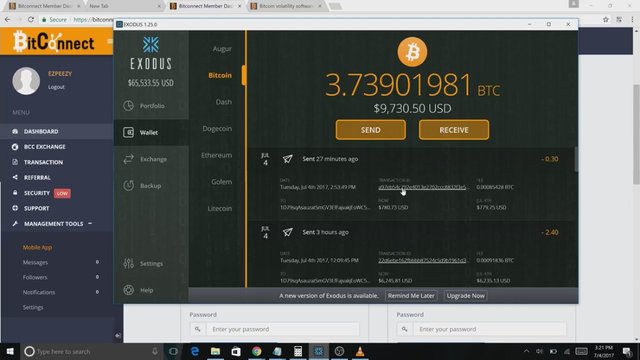This screenshot has height=360, width=640.
Task: Click the EZPEEZY username
Action: coord(60,73)
